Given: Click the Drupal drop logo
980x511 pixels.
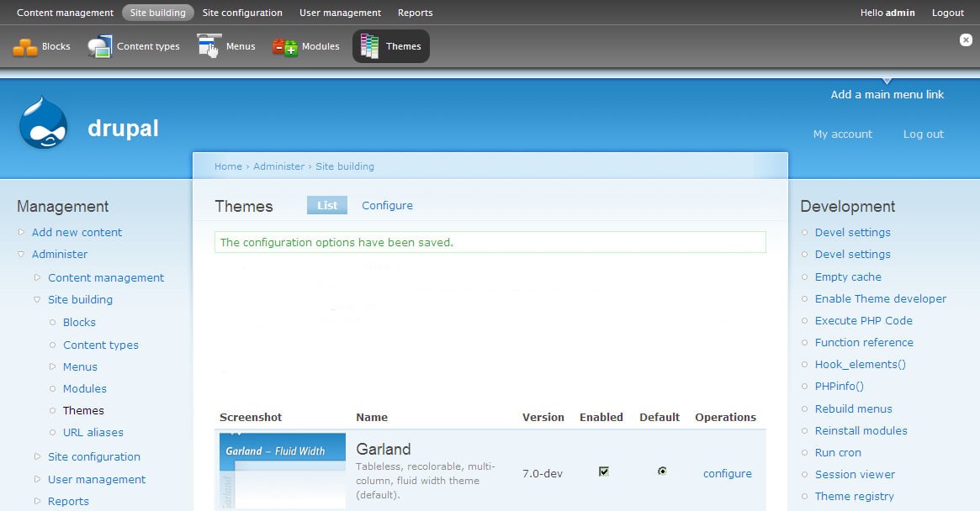Looking at the screenshot, I should pyautogui.click(x=43, y=123).
